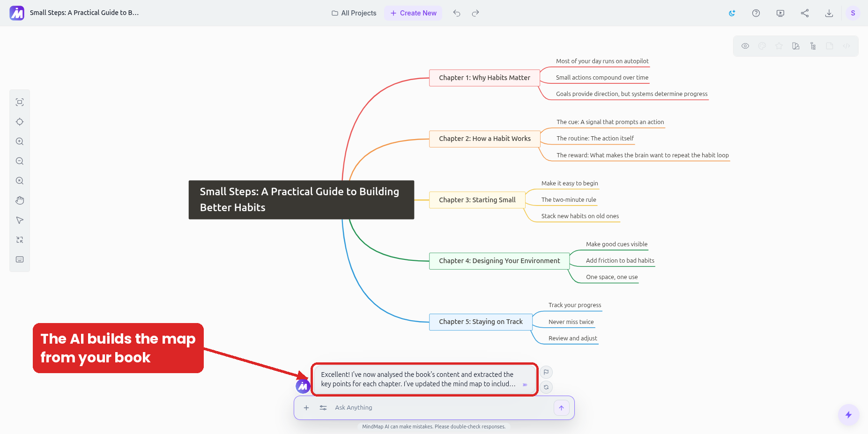Select the Chapter 2: How a Habit Works node
Viewport: 868px width, 434px height.
pos(485,139)
